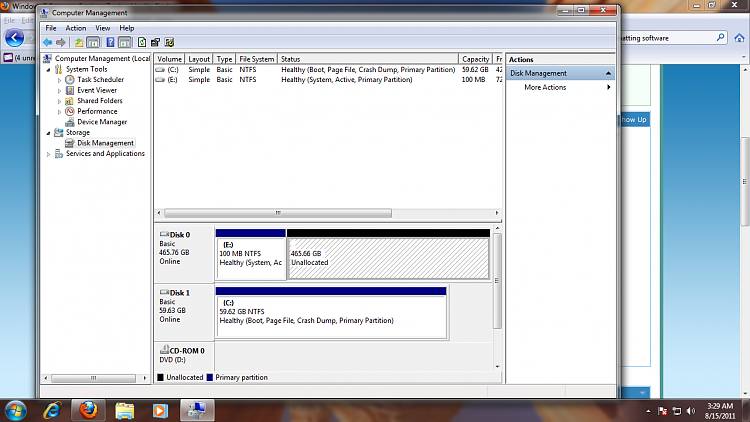Image resolution: width=750 pixels, height=422 pixels.
Task: Click the Disk 0 label box
Action: [184, 254]
